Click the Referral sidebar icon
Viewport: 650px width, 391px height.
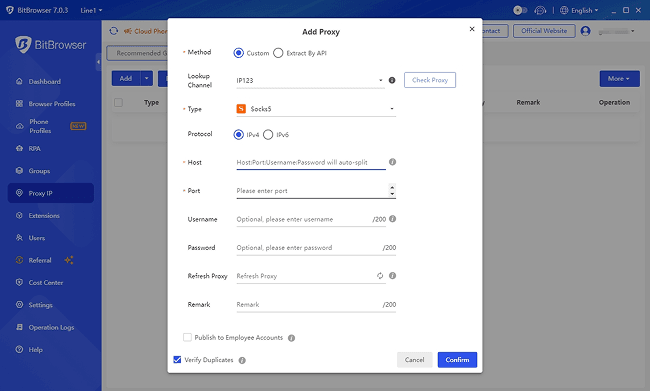[19, 260]
